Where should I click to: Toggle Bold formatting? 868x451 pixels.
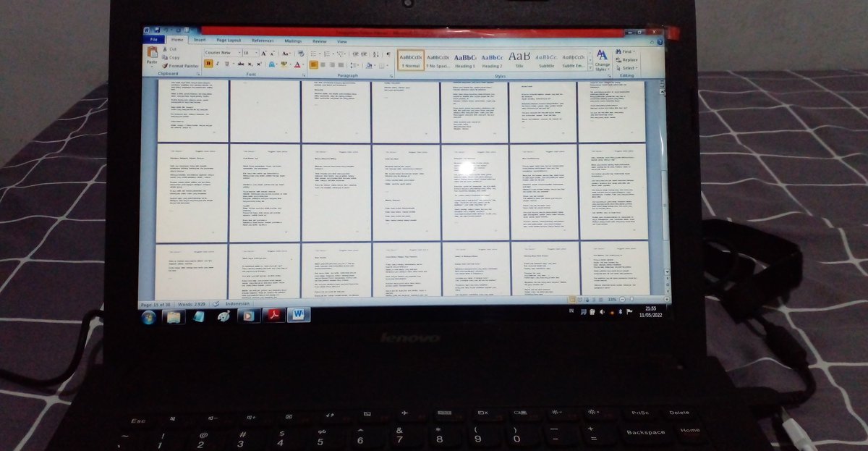tap(208, 64)
